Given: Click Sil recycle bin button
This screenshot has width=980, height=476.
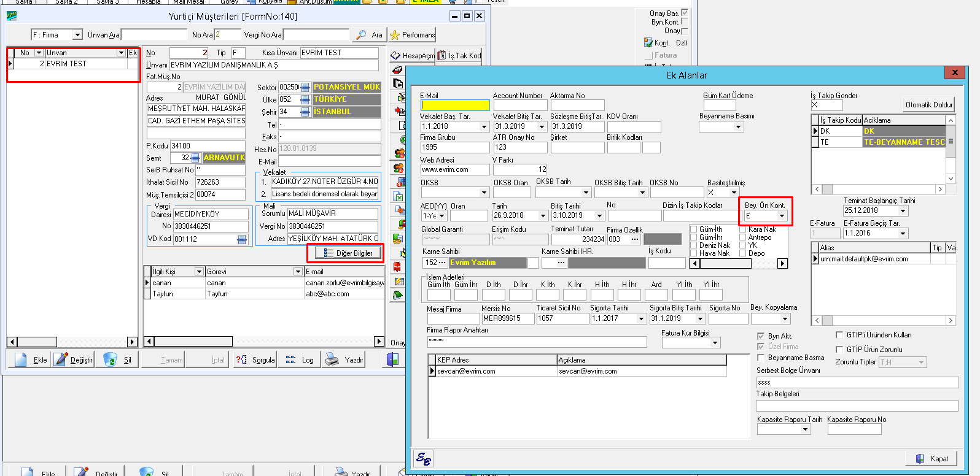Looking at the screenshot, I should [117, 359].
